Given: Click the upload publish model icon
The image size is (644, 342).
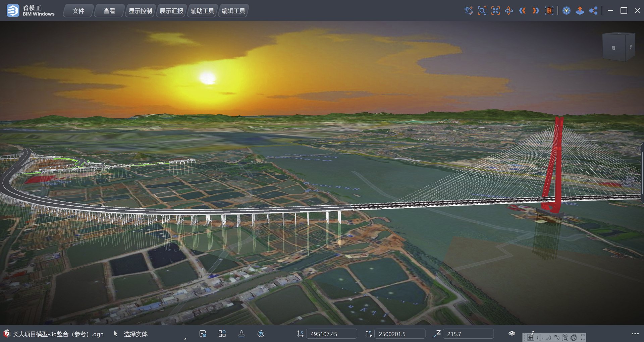Looking at the screenshot, I should [580, 11].
